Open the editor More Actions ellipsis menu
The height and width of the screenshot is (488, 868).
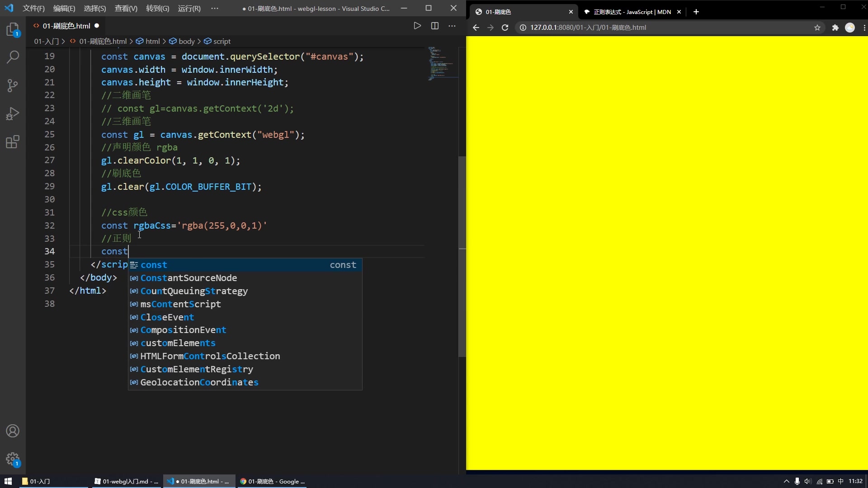452,26
